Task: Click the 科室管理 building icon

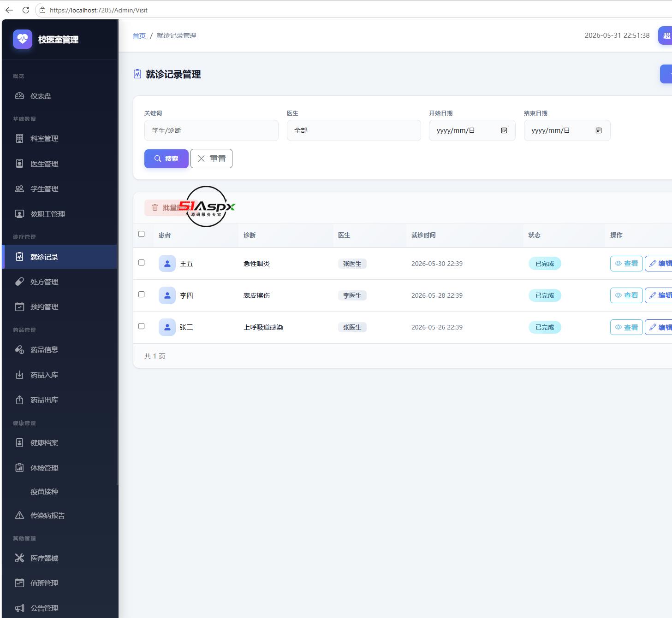Action: pos(19,138)
